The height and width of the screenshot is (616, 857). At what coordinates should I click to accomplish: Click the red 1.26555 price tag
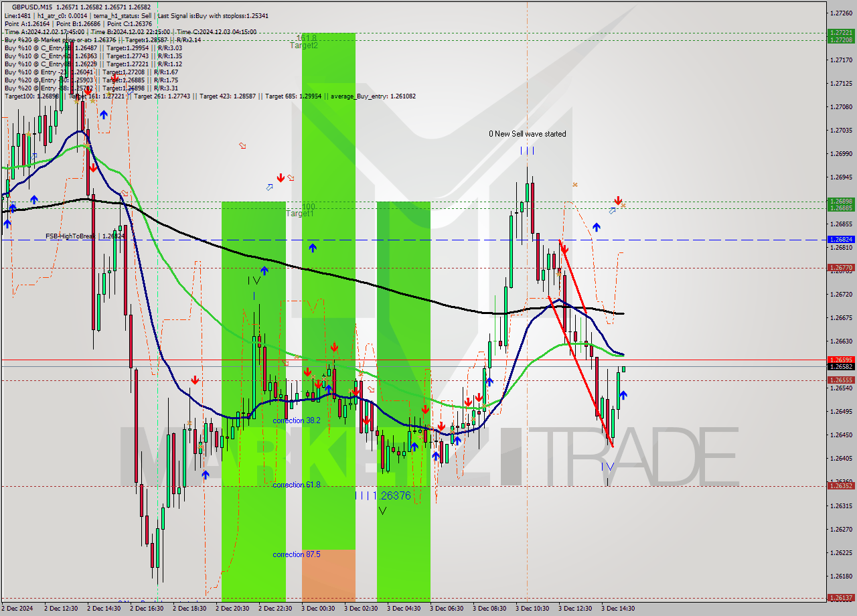(x=841, y=380)
